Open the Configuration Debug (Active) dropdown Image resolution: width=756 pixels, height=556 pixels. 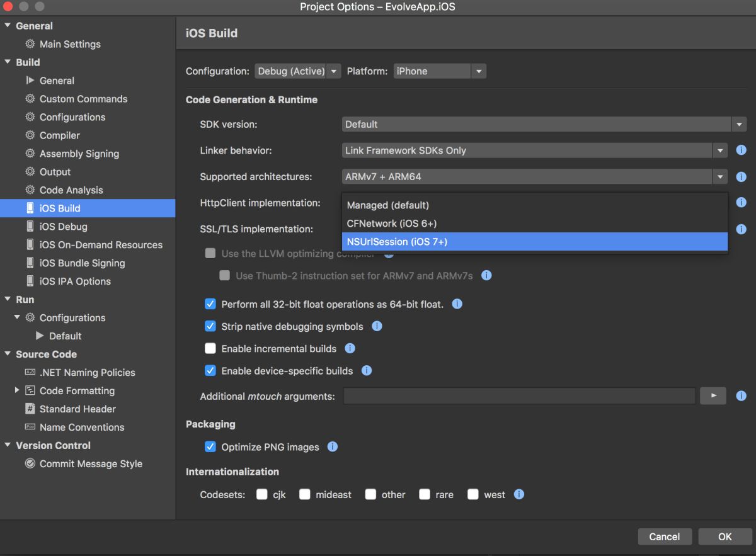point(297,71)
